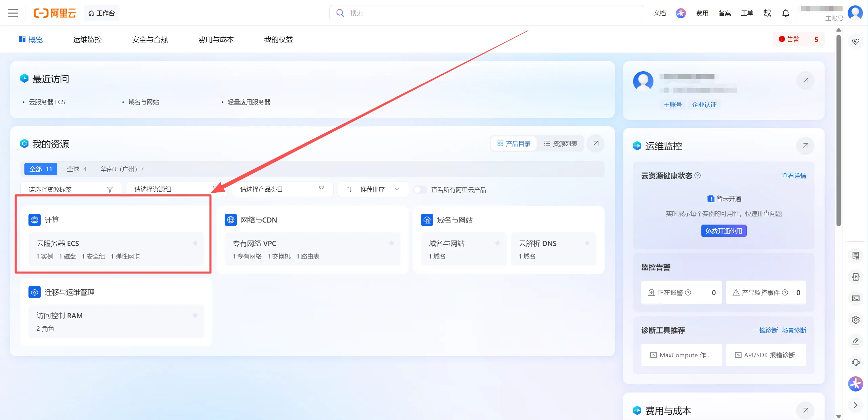This screenshot has width=868, height=420.
Task: Click the 域名与网站 category icon
Action: pos(427,220)
